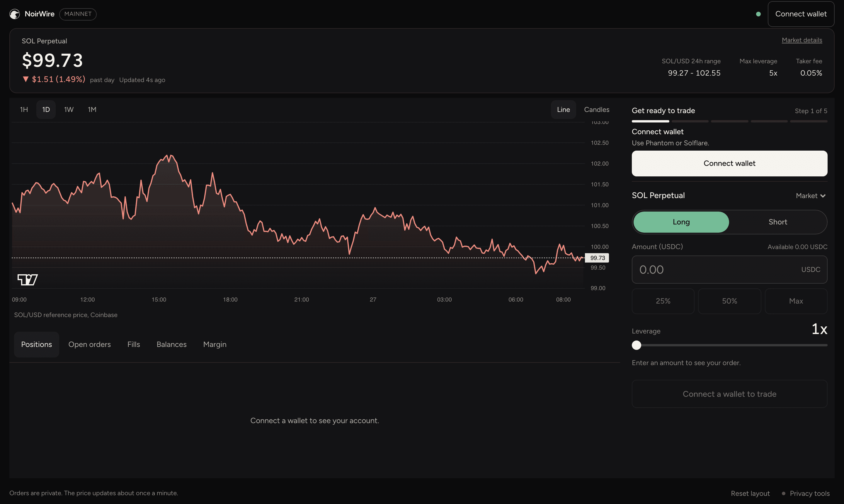The height and width of the screenshot is (504, 844).
Task: Open the Market details link
Action: point(802,40)
